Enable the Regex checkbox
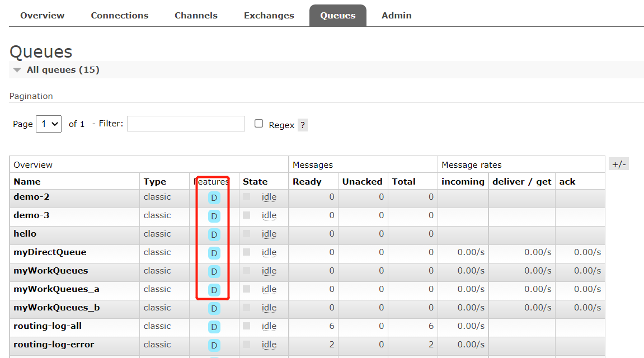Viewport: 644px width, 358px height. tap(258, 124)
